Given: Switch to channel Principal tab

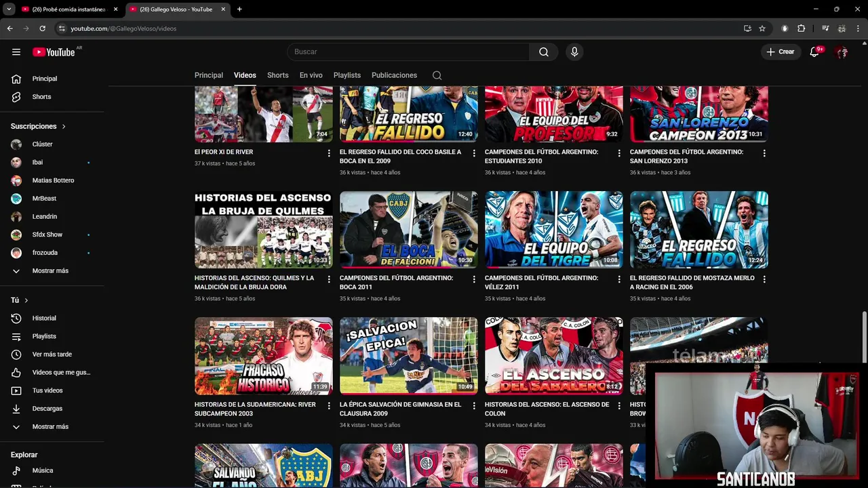Looking at the screenshot, I should pos(209,75).
